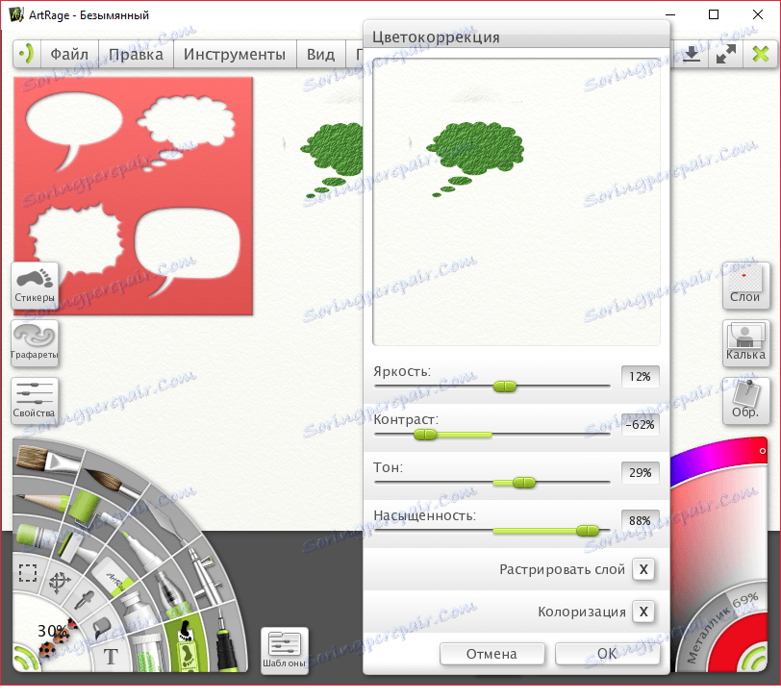Select the Text T tool
Image resolution: width=781 pixels, height=700 pixels.
[x=111, y=657]
